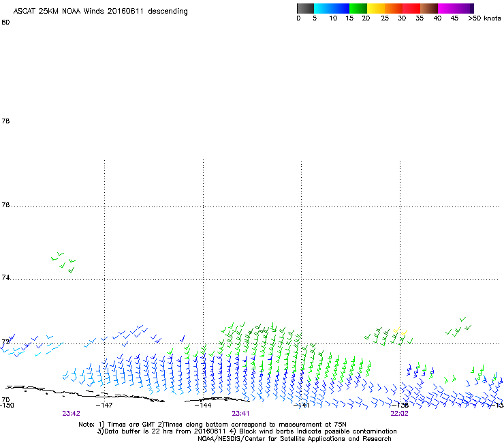Click the red 30-35 knots legend segment
This screenshot has width=504, height=443.
coord(411,8)
